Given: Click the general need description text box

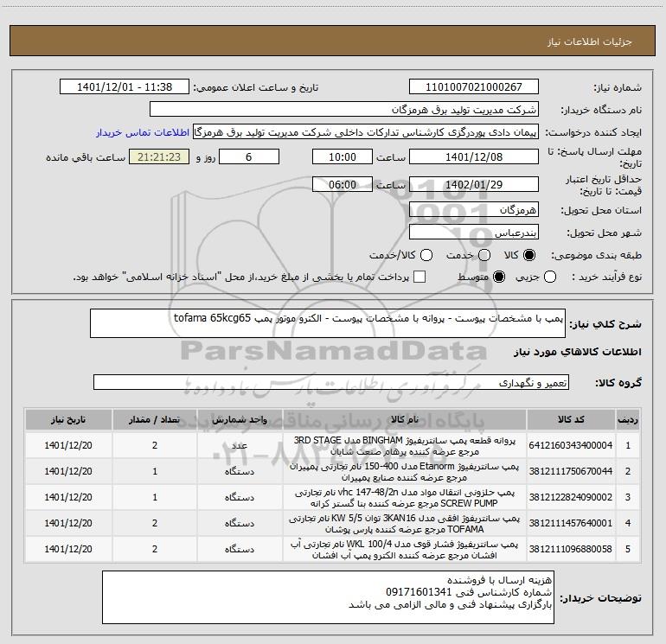Looking at the screenshot, I should pyautogui.click(x=328, y=323).
